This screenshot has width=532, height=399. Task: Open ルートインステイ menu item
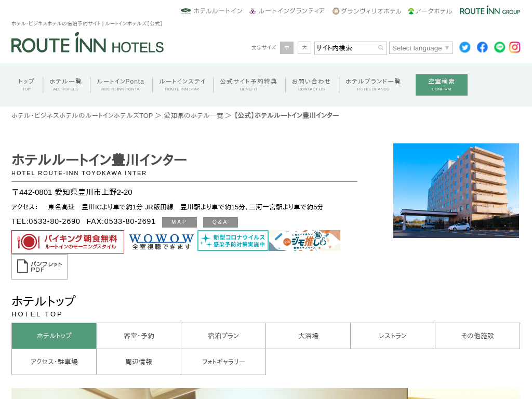(182, 85)
